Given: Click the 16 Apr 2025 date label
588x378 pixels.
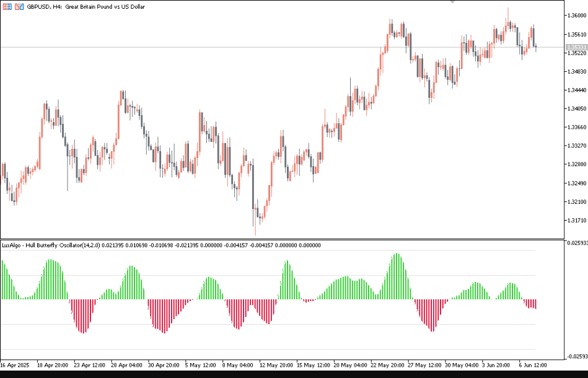Looking at the screenshot, I should (x=16, y=366).
